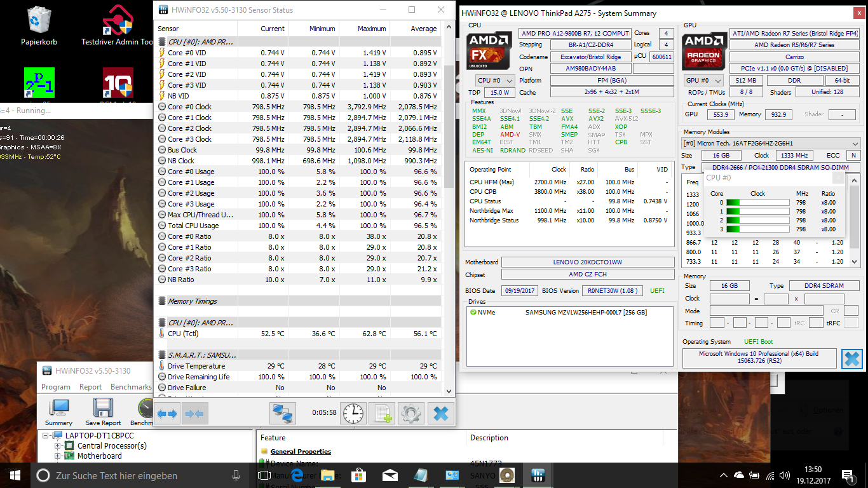
Task: Open sensor settings via the gear icon
Action: tap(410, 414)
